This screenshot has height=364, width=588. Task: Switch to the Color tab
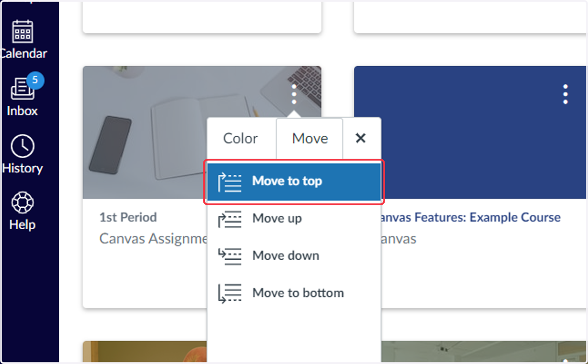pos(241,139)
